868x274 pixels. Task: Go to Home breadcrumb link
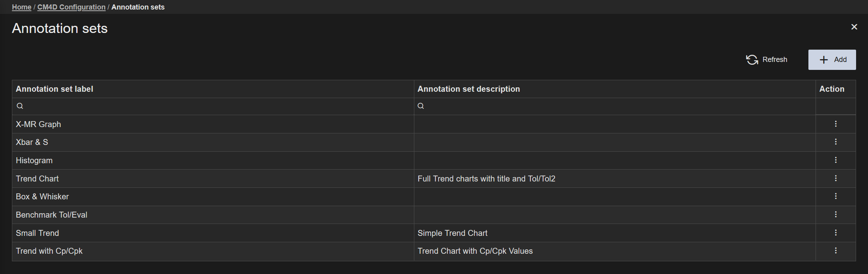point(21,7)
